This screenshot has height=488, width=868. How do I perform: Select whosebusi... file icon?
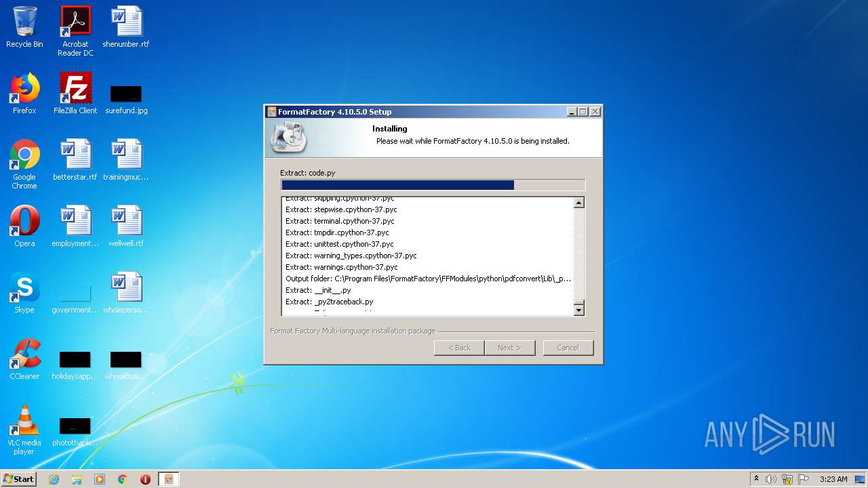pos(126,365)
